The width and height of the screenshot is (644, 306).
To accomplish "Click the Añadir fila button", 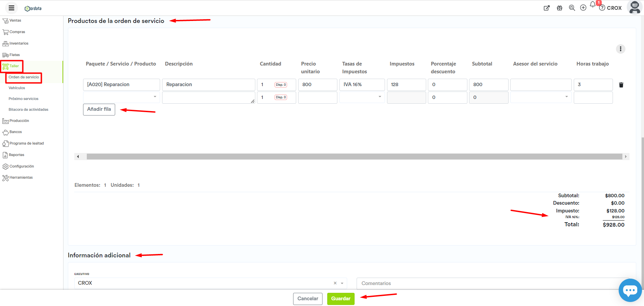I will point(99,109).
